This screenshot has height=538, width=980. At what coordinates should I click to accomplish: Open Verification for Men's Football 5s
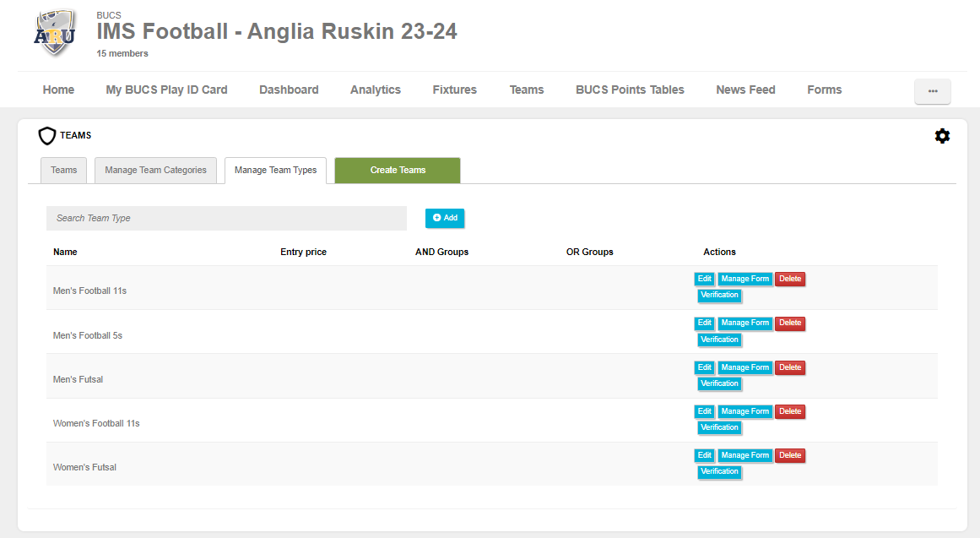[719, 340]
